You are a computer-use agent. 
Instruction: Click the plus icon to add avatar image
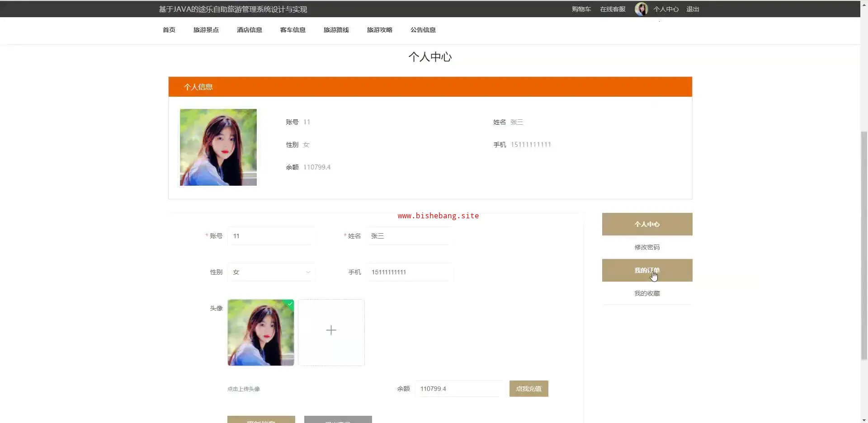coord(331,331)
